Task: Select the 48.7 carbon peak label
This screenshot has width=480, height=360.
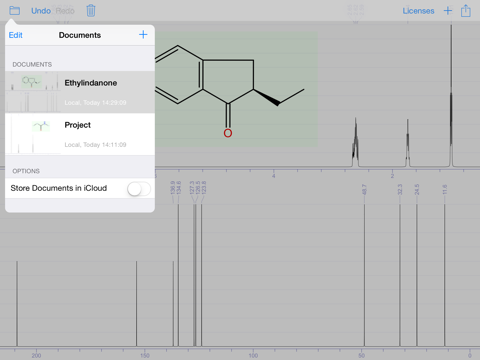Action: [364, 189]
